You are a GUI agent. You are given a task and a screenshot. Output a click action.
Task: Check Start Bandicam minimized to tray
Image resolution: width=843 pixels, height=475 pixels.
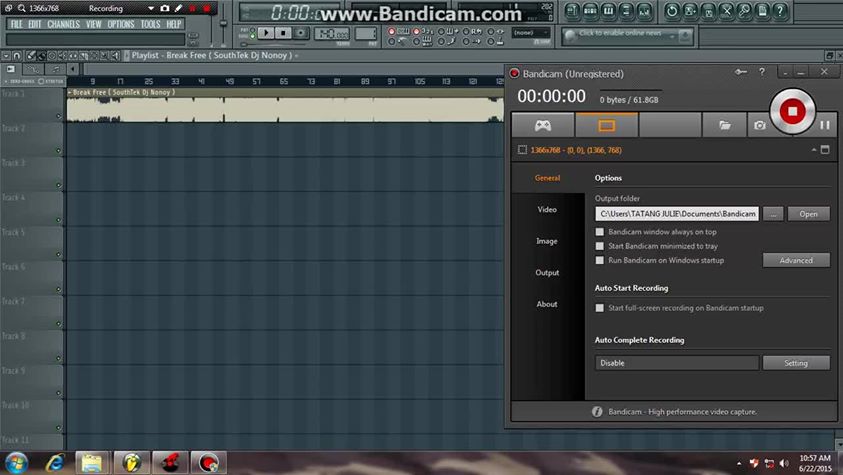click(599, 246)
